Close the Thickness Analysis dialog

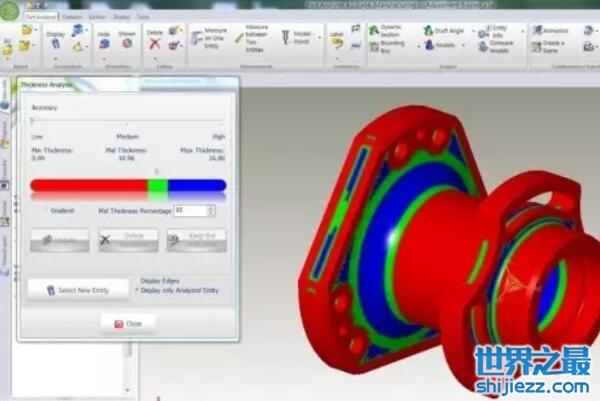click(128, 324)
